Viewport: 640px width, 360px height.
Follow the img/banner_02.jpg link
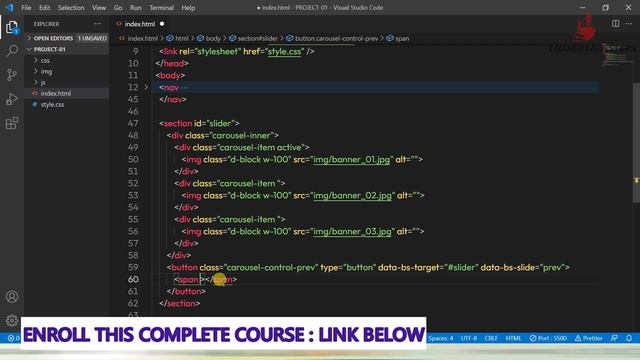352,196
